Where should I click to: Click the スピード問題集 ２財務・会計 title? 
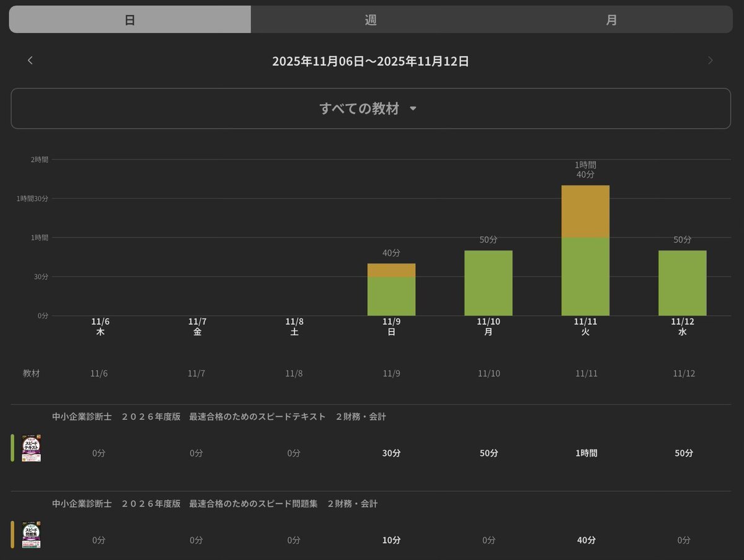tap(215, 504)
